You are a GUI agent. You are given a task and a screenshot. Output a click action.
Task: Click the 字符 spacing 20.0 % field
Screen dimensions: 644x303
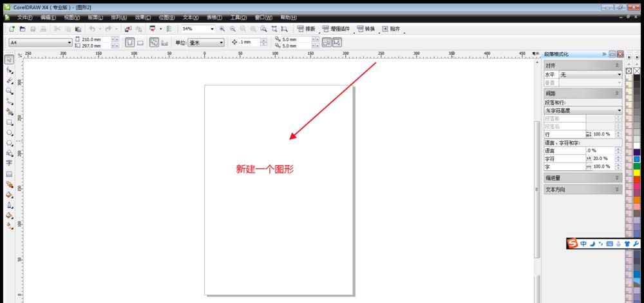[x=600, y=159]
